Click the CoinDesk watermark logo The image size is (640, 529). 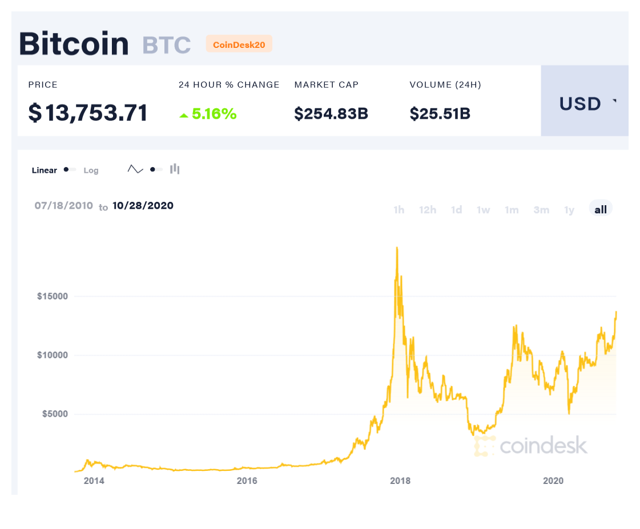click(x=531, y=445)
